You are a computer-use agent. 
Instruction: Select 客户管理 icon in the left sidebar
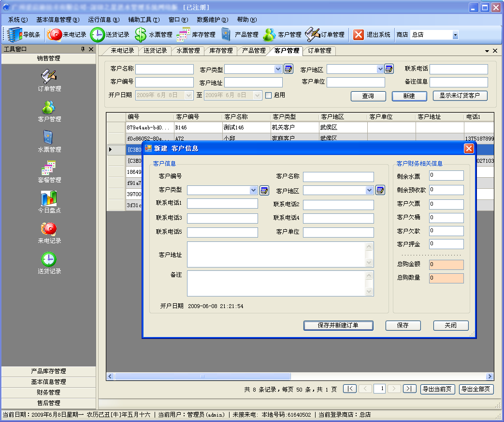(x=49, y=111)
